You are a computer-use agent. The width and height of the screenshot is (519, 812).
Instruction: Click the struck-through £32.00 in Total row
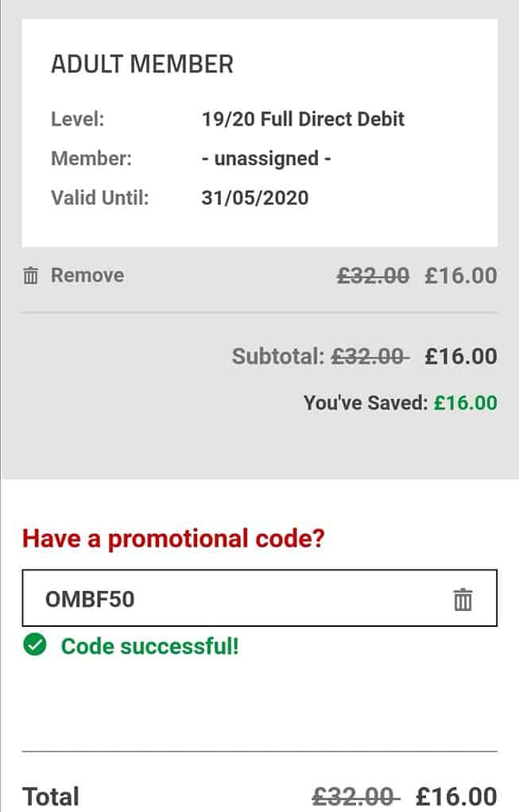point(355,796)
